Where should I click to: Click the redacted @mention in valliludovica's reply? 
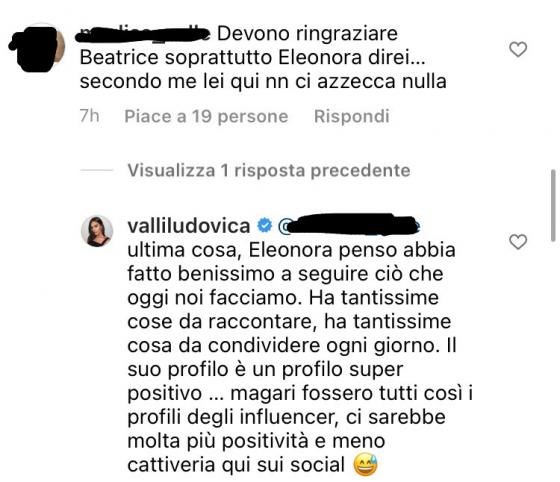pyautogui.click(x=349, y=225)
